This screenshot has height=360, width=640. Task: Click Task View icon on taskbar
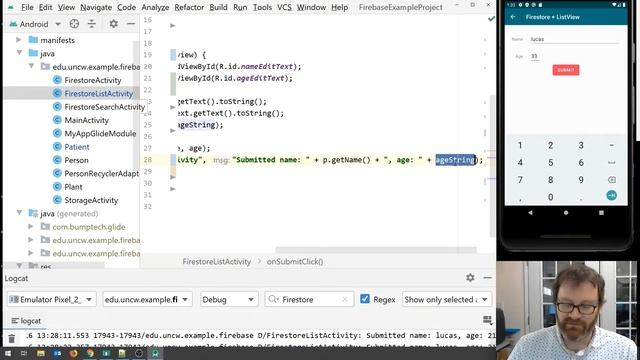point(24,353)
